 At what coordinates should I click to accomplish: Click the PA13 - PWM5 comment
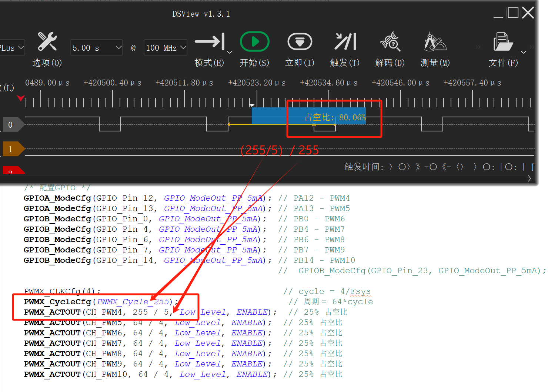(314, 208)
